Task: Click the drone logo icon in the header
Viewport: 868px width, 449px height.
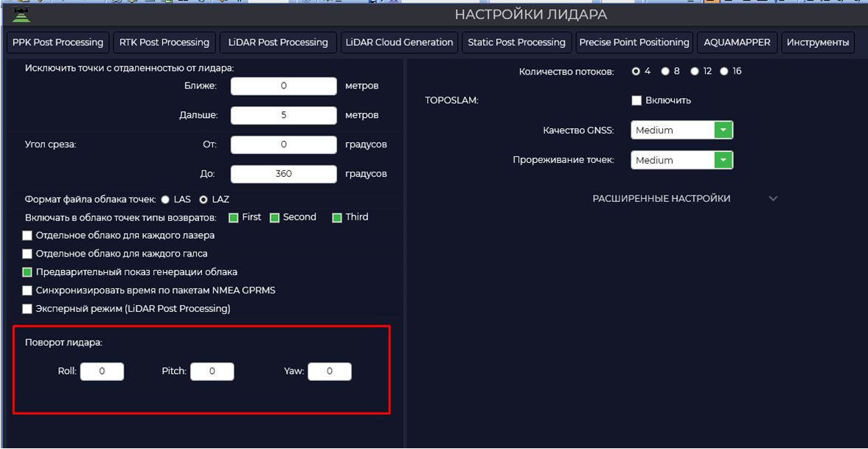Action: (x=21, y=15)
